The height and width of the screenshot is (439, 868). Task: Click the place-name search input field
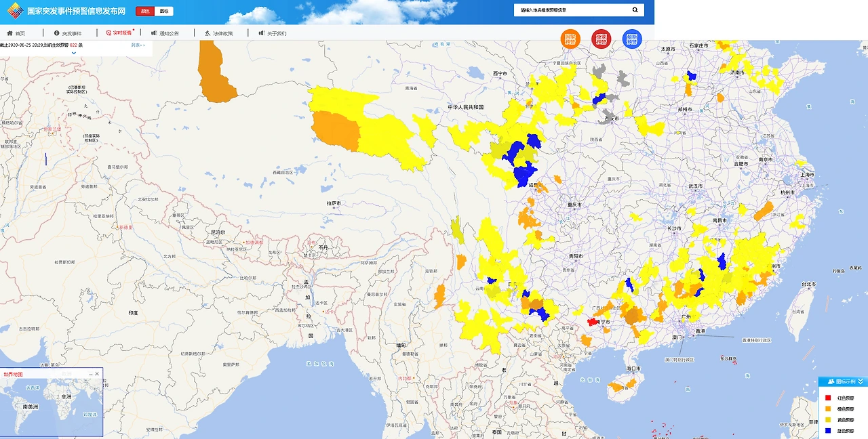(572, 10)
